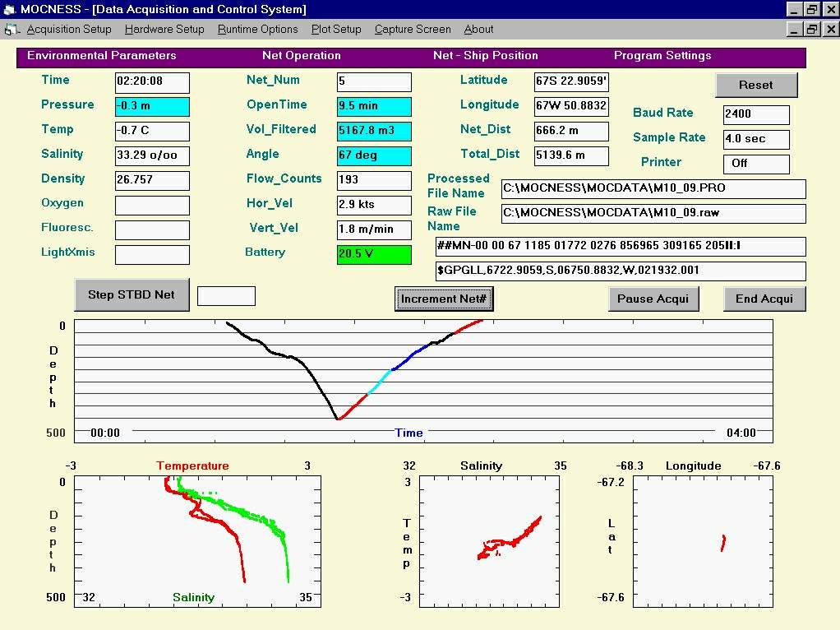Open the Plot Setup menu
This screenshot has height=630, width=840.
click(x=336, y=30)
